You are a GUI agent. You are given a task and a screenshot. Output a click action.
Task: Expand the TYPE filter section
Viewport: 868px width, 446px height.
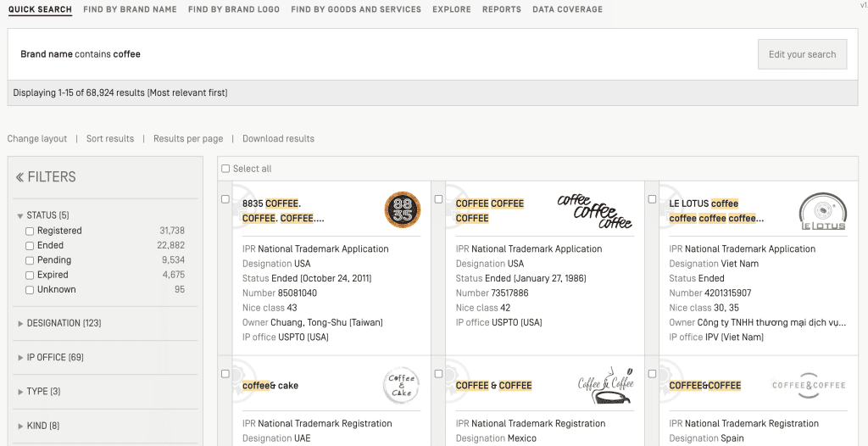point(39,392)
